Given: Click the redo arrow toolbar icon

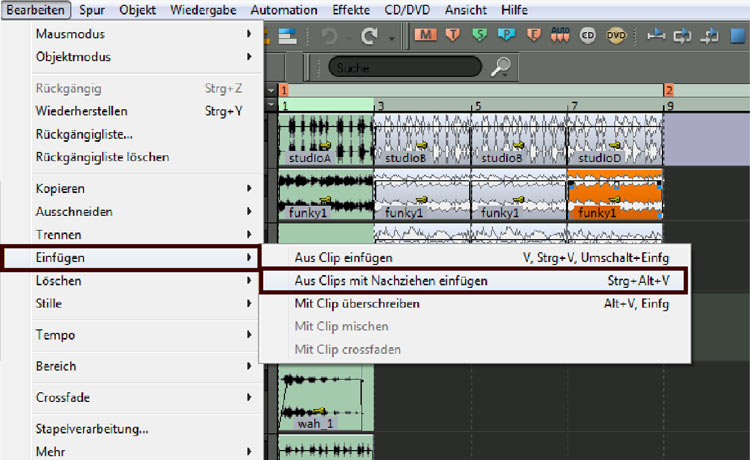Looking at the screenshot, I should (x=369, y=36).
